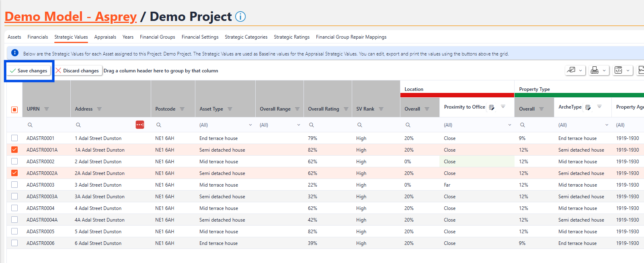Click the Overall Rating search filter field
This screenshot has width=644, height=263.
point(330,125)
